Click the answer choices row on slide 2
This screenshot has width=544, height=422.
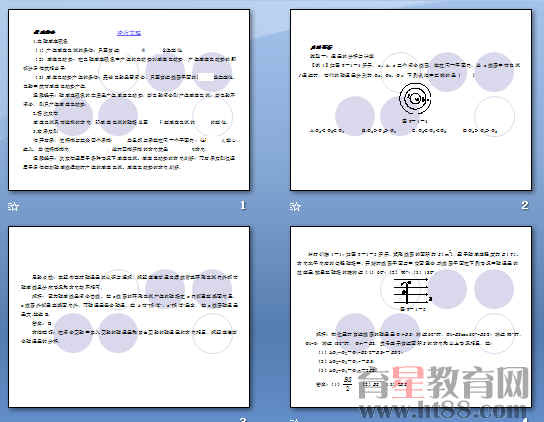coord(403,131)
